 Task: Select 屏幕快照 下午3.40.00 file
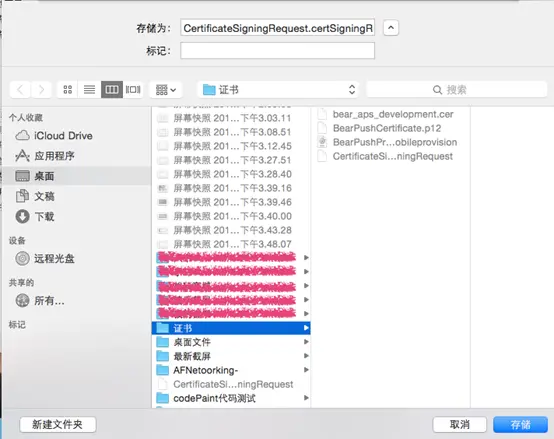click(x=231, y=216)
